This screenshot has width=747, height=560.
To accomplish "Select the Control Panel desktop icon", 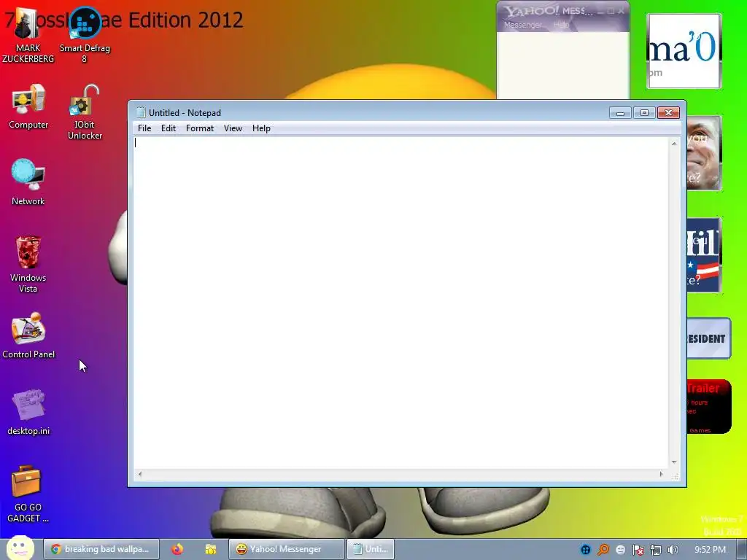I will [28, 335].
